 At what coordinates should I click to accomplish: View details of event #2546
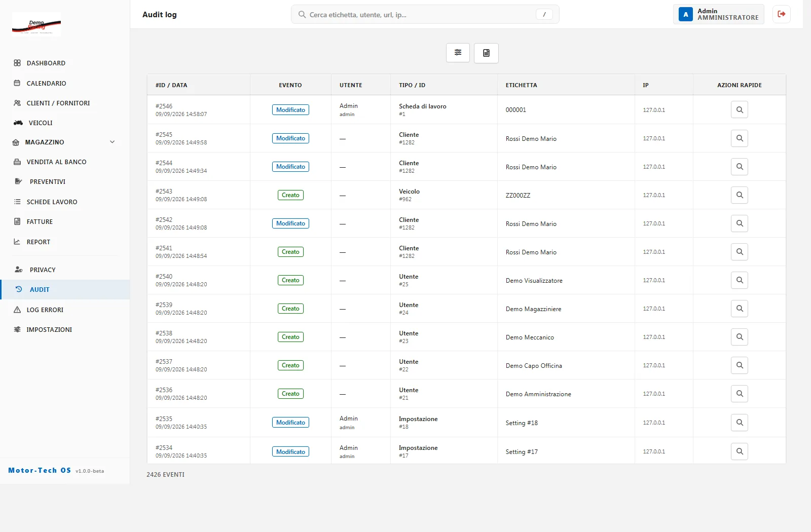(x=740, y=110)
